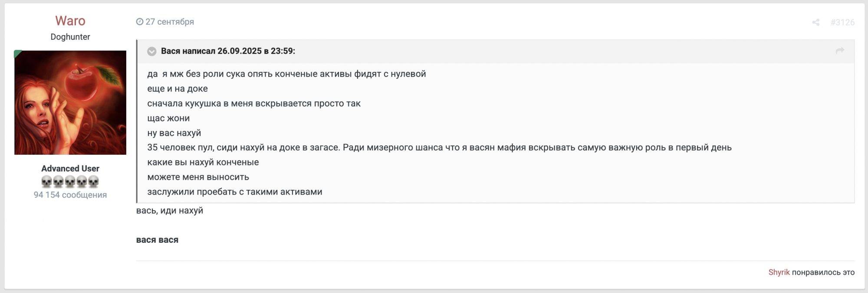Click quote header "Вася написал 26.09.2025"
This screenshot has width=868, height=293.
pos(228,51)
